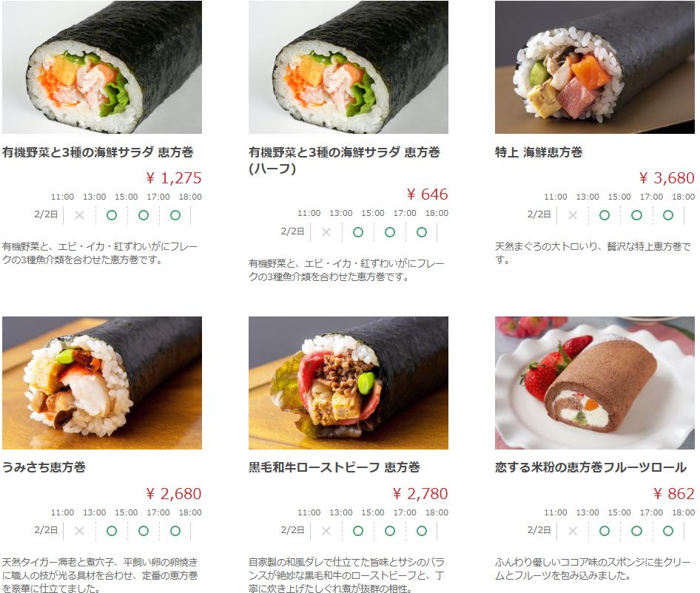
Task: Click unavailable 11:00 mark for ハーフ salad ehomaki
Action: point(326,232)
